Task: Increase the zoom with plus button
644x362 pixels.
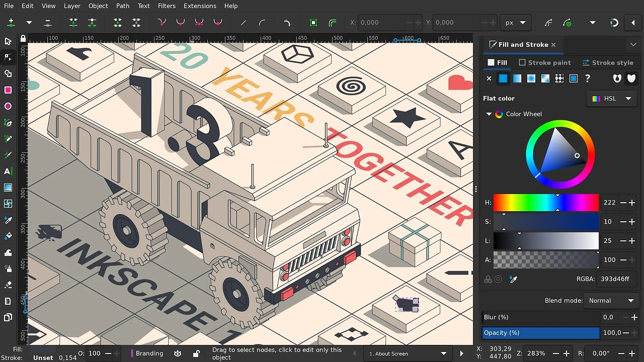Action: 567,353
